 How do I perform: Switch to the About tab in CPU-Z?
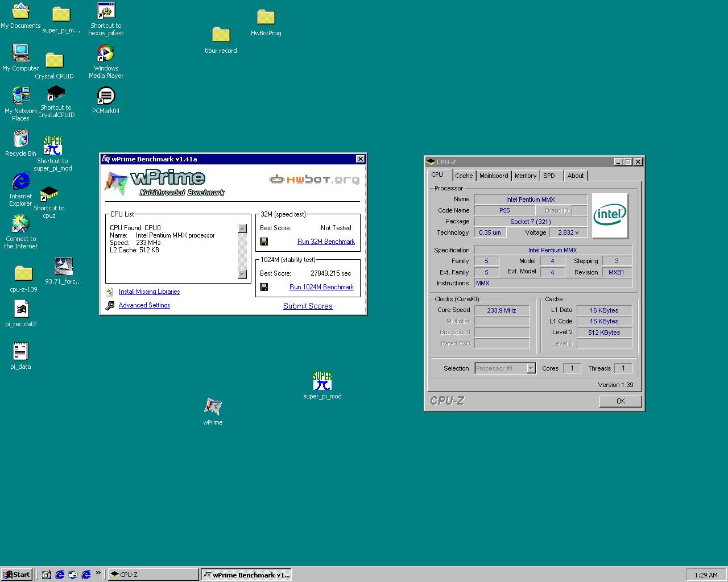pos(576,176)
